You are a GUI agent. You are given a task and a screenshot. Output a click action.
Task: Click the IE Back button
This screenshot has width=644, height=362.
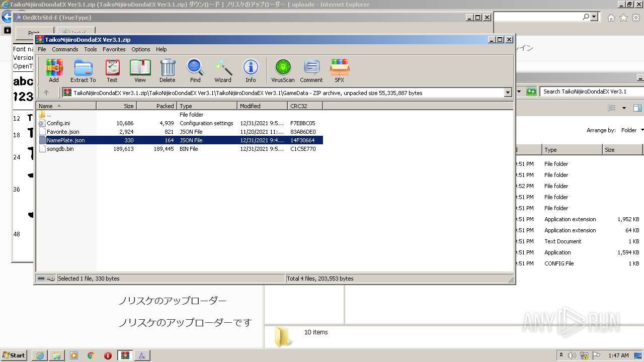point(6,17)
